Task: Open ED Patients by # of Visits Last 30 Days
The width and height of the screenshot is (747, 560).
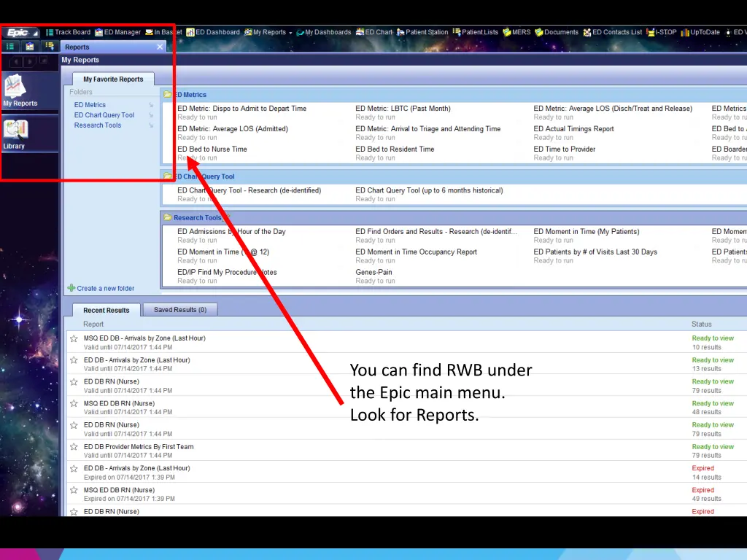Action: pyautogui.click(x=595, y=252)
